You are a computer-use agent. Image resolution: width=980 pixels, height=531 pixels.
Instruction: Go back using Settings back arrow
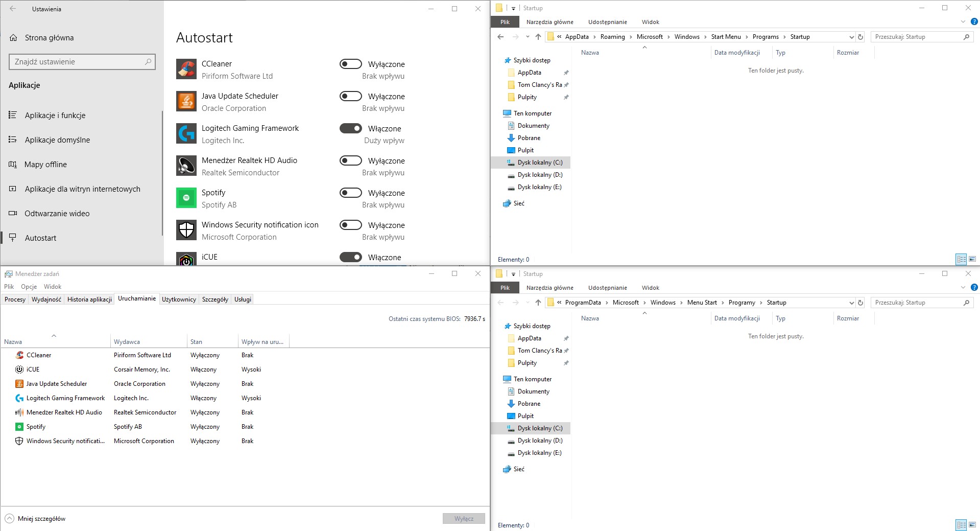[x=13, y=9]
